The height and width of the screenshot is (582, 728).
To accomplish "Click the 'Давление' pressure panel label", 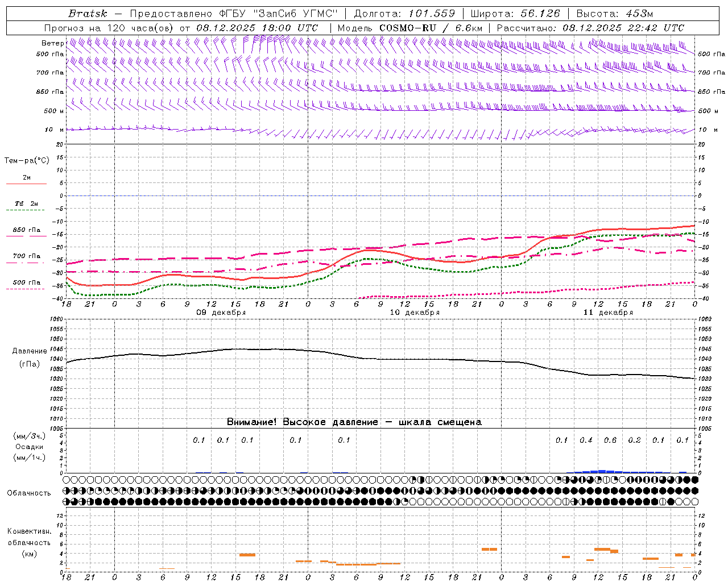I will click(29, 351).
